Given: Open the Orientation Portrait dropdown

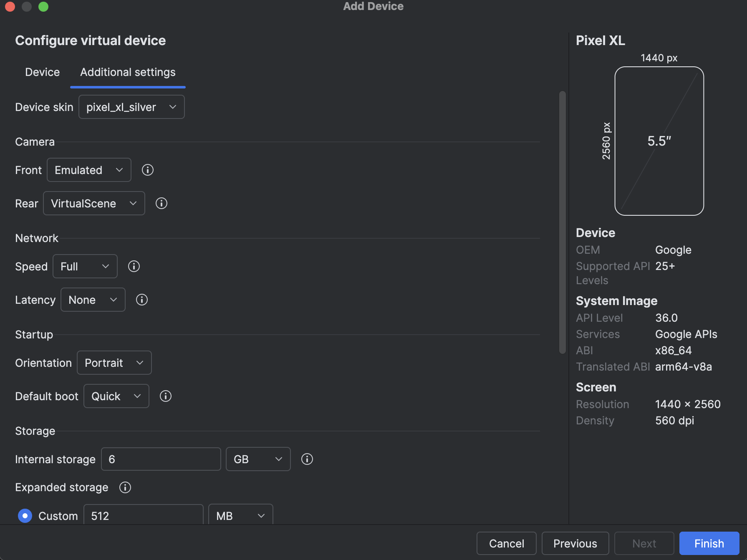Looking at the screenshot, I should pyautogui.click(x=114, y=363).
